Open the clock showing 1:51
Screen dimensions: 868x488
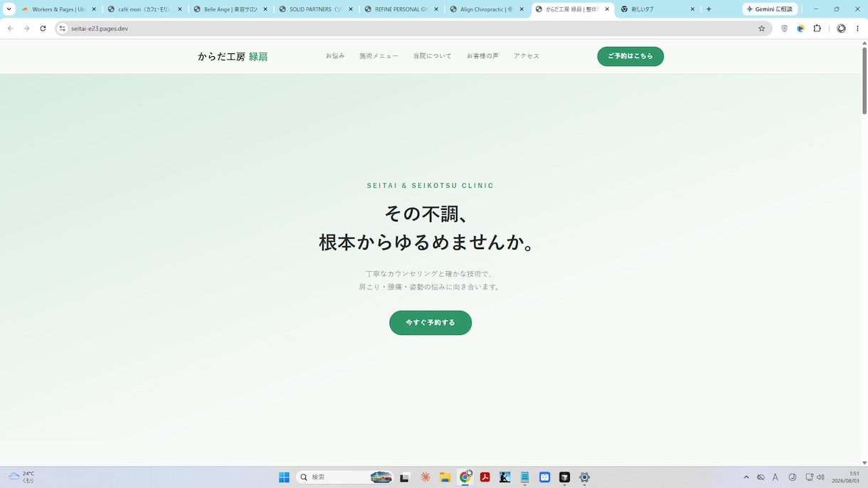tap(846, 477)
